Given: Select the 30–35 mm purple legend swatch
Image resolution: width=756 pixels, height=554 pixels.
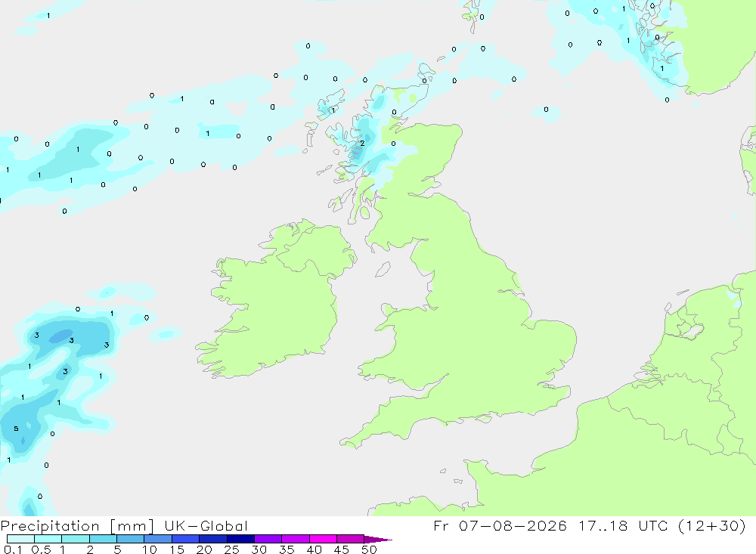Looking at the screenshot, I should [x=268, y=539].
